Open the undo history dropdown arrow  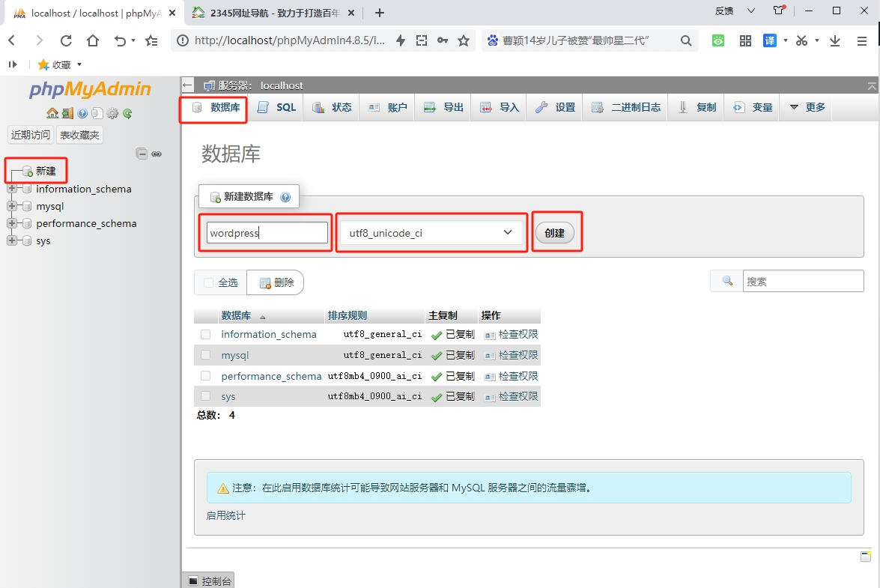click(133, 40)
